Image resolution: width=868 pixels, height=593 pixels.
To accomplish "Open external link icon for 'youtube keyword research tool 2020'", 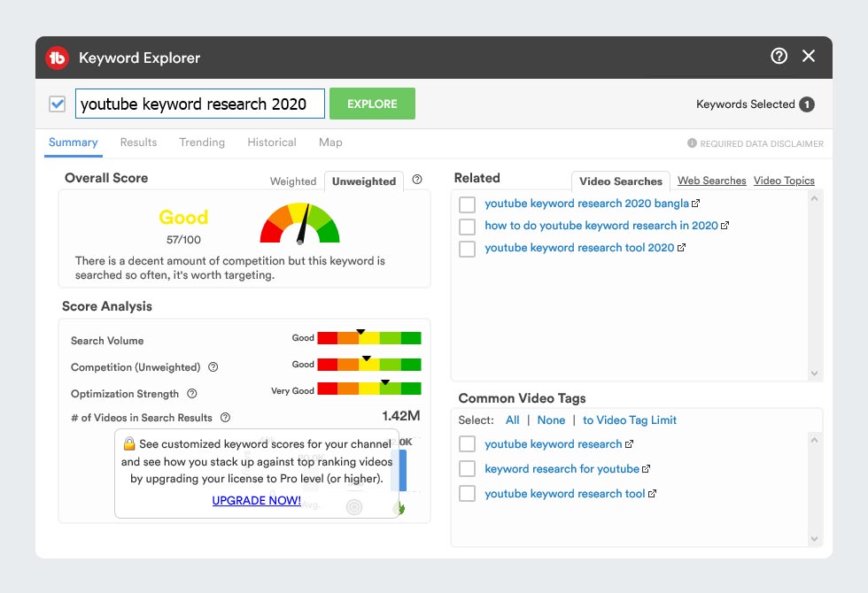I will pos(681,248).
